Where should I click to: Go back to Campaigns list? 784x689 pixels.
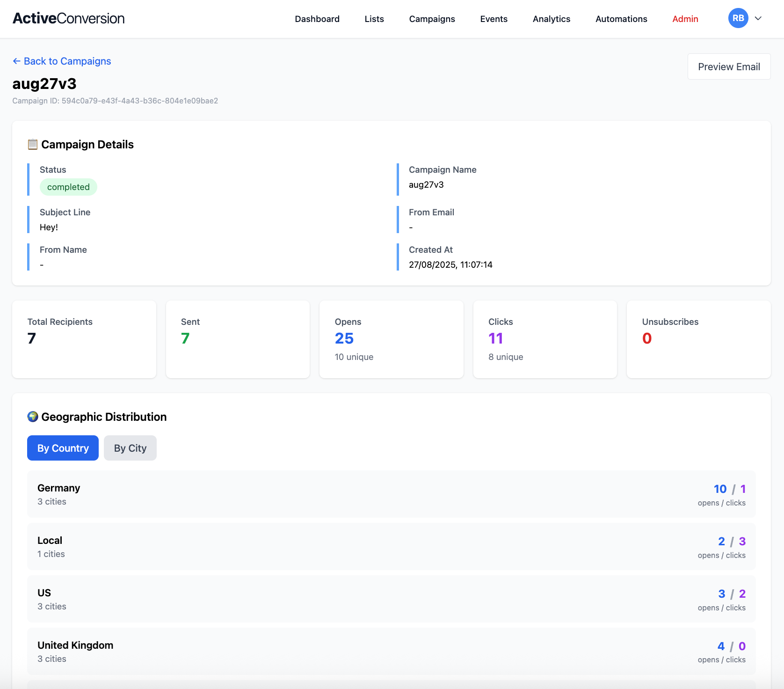62,61
